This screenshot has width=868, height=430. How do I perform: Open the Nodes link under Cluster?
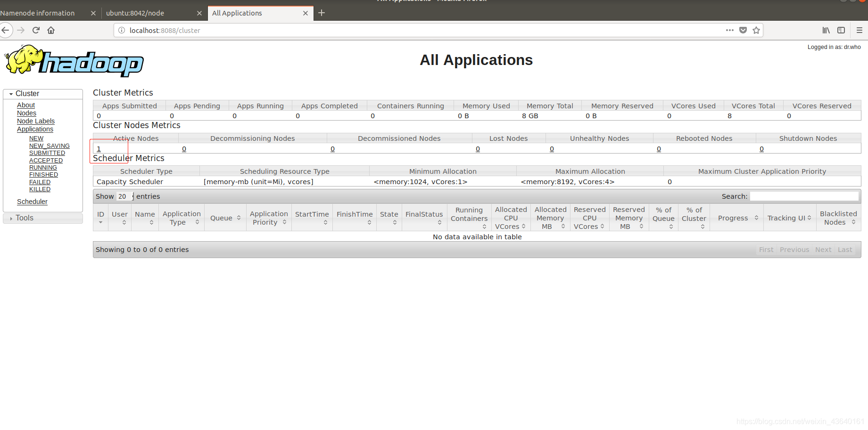pos(26,113)
